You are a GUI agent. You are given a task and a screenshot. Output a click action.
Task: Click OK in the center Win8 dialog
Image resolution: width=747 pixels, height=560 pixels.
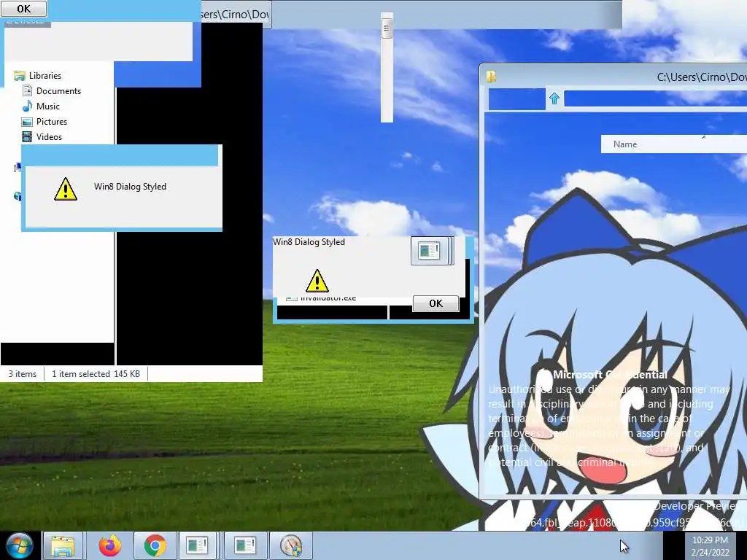[436, 303]
